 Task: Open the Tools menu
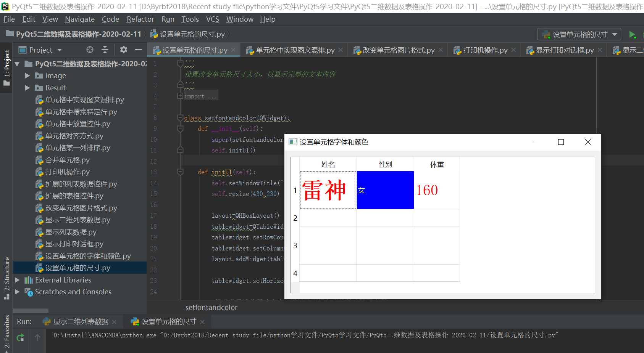point(190,19)
